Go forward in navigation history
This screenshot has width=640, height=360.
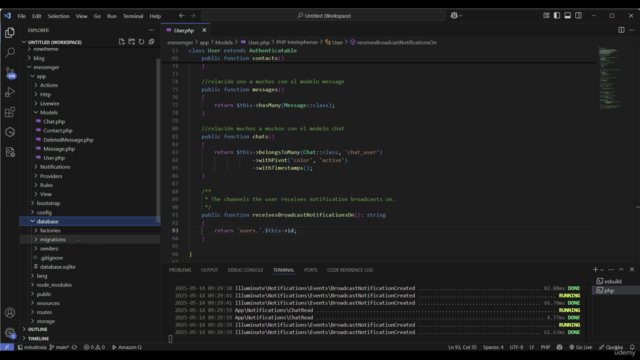tap(193, 16)
